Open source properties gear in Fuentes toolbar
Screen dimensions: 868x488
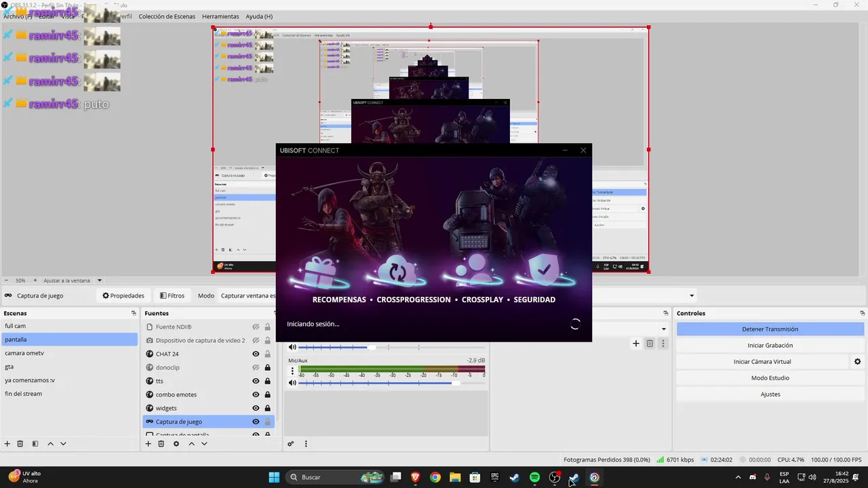(x=176, y=444)
